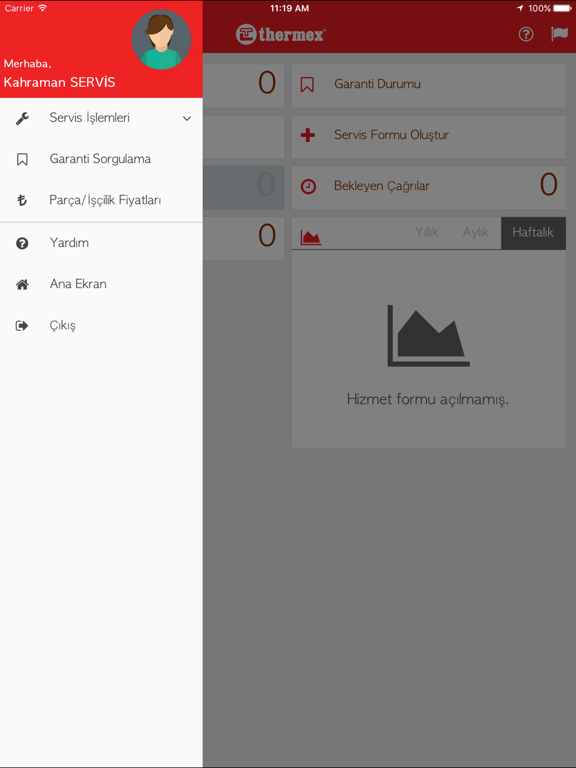Click the 11:19 AM clock in status bar
Viewport: 576px width, 768px height.
[x=289, y=8]
